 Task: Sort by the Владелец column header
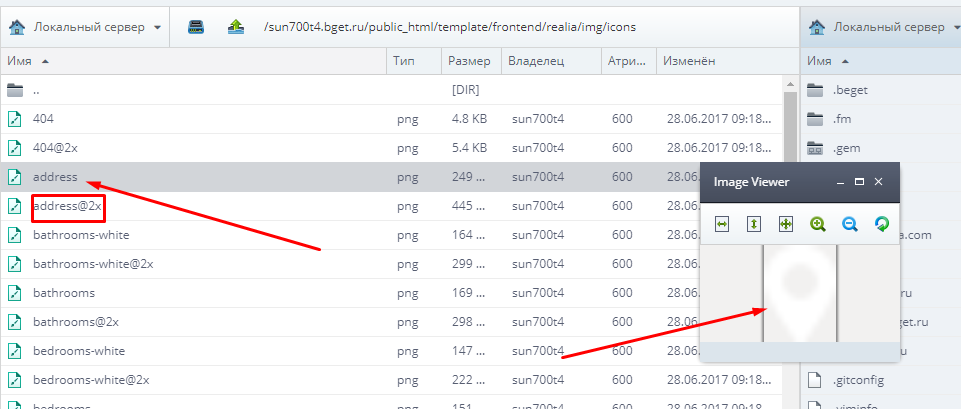550,61
